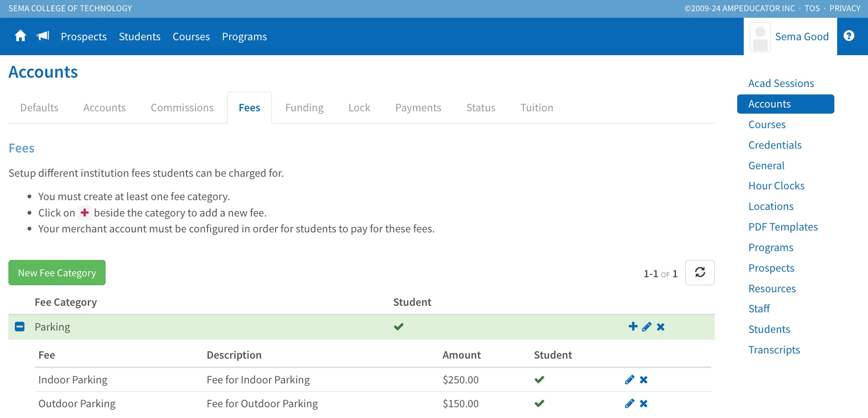Open the Funding tab
868x418 pixels.
click(x=305, y=108)
